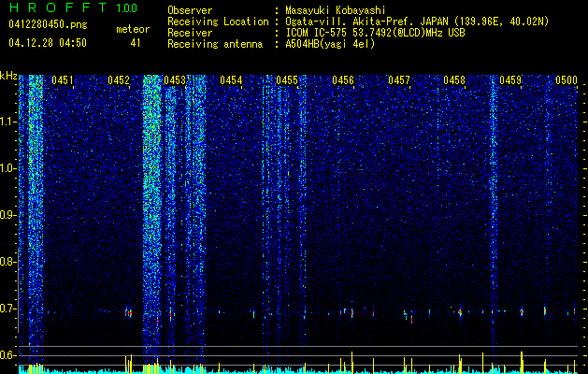588x374 pixels.
Task: Select observer name Masayuki Kobayashi
Action: point(336,10)
